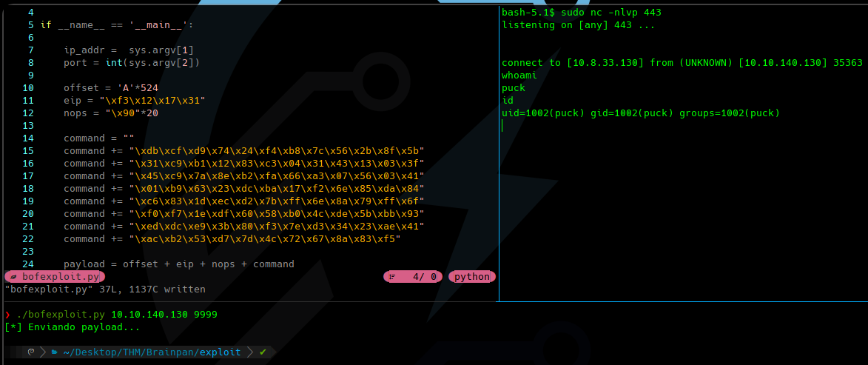Click the offset = 'A'*524 line
The width and height of the screenshot is (868, 365).
(111, 88)
